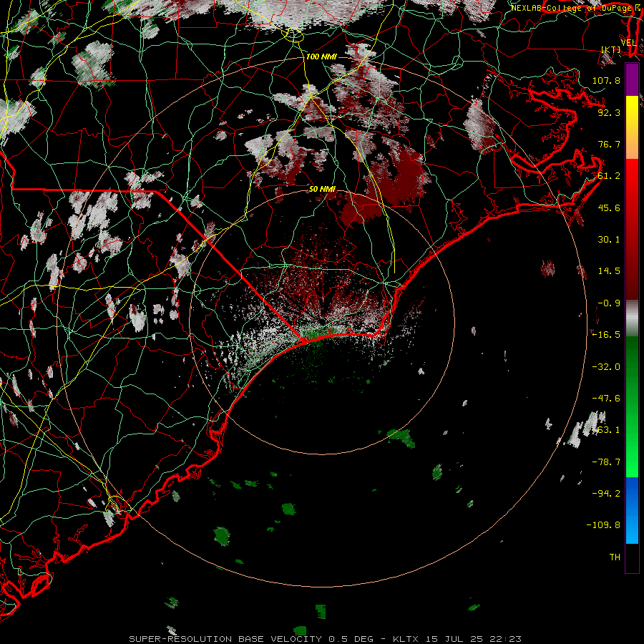
Task: Click the 100 NMI range ring label
Action: point(321,57)
